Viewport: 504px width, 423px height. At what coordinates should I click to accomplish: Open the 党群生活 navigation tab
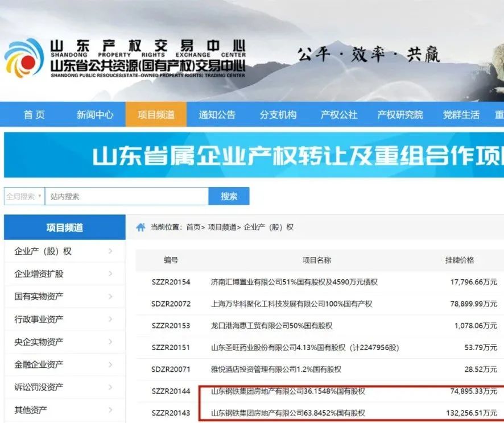(x=461, y=115)
